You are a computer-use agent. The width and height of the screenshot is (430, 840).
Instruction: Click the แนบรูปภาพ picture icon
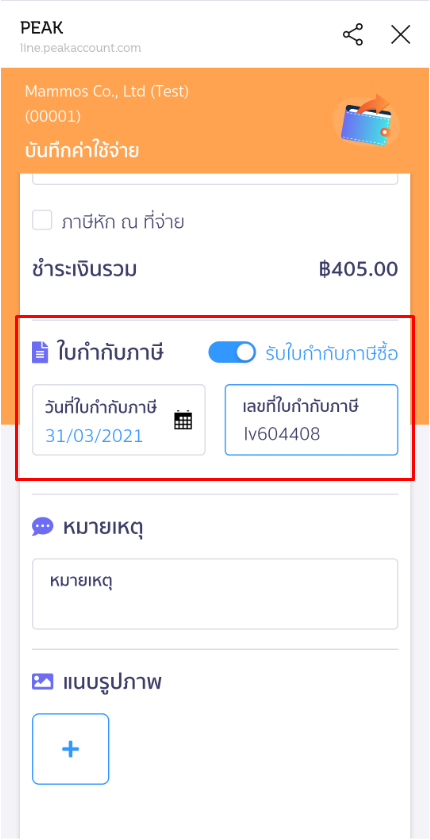(42, 681)
